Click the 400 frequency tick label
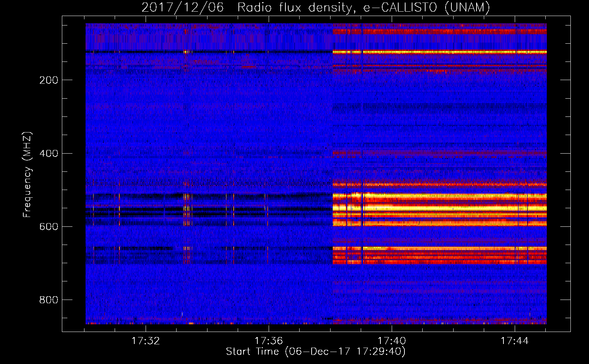 (x=49, y=153)
